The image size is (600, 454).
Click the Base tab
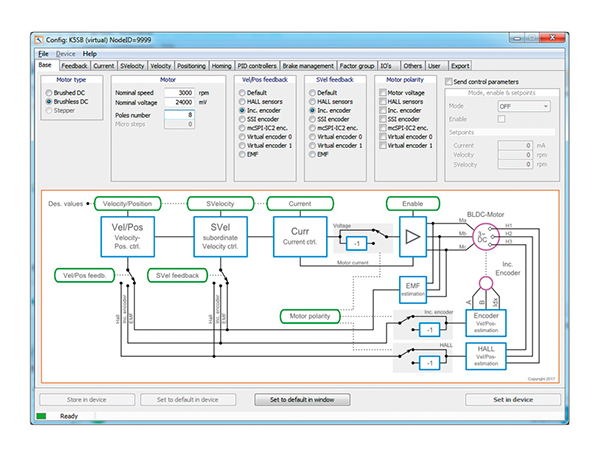click(46, 65)
